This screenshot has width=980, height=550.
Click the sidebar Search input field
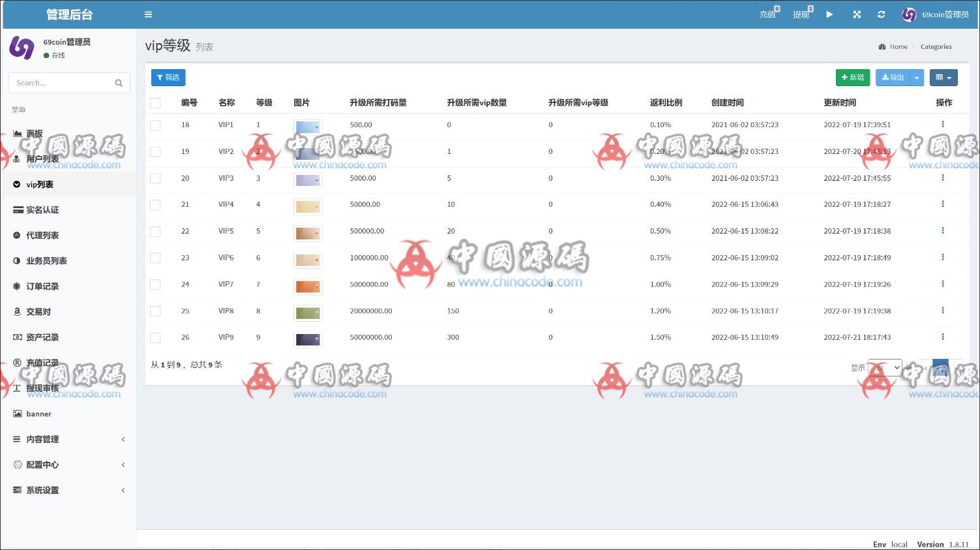pos(61,83)
